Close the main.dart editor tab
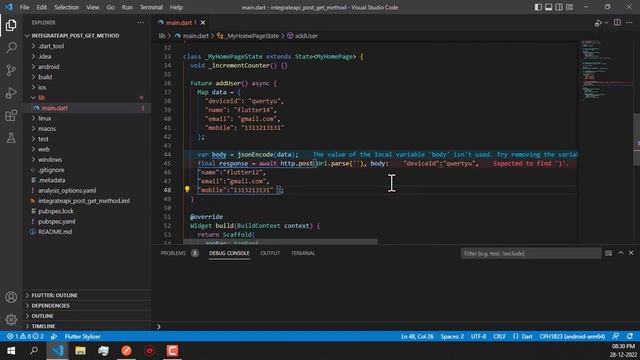The width and height of the screenshot is (640, 360). tap(203, 22)
